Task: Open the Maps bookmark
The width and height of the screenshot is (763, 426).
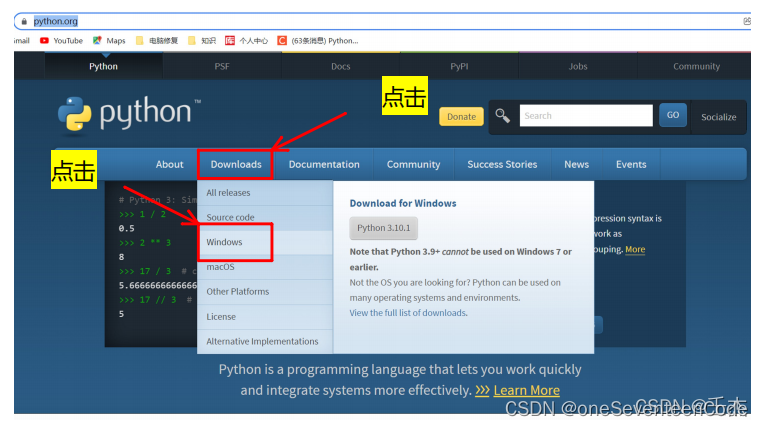Action: click(x=109, y=40)
